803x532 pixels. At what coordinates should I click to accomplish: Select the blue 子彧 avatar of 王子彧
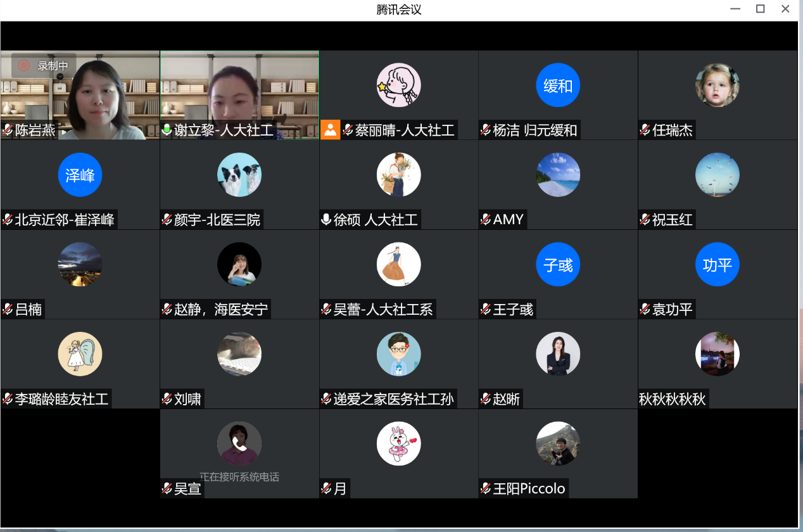[x=558, y=265]
